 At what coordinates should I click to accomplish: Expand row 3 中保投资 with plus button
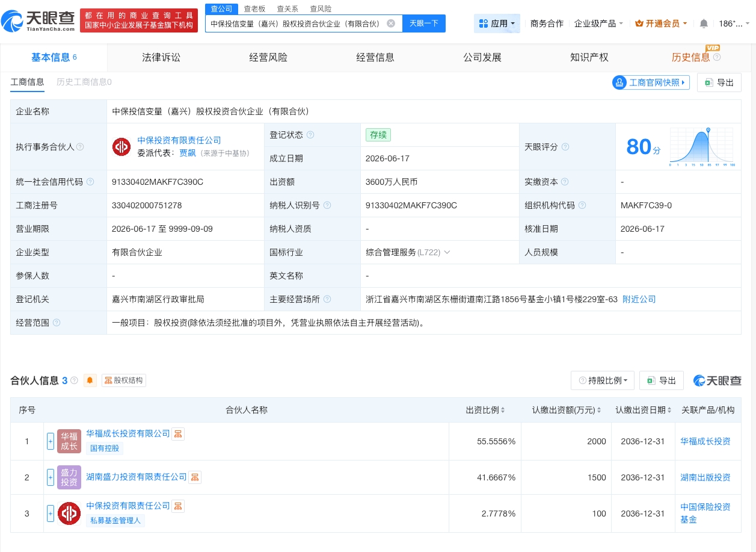51,513
